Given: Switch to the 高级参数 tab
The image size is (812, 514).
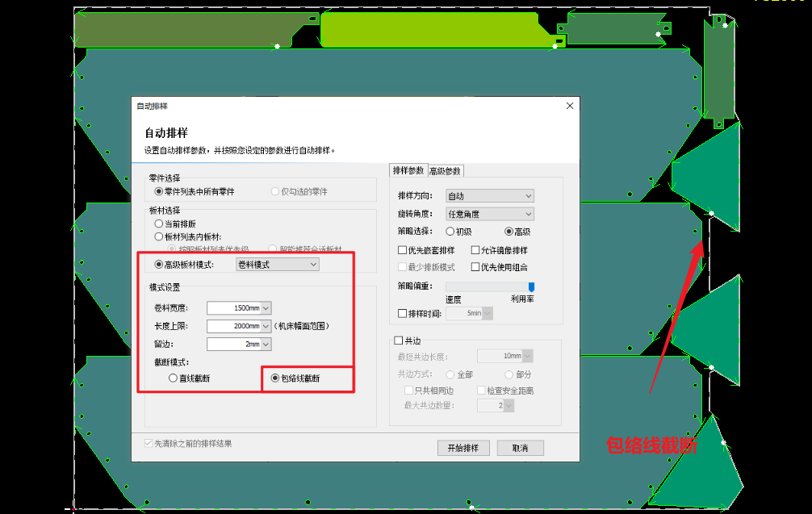Looking at the screenshot, I should tap(446, 171).
